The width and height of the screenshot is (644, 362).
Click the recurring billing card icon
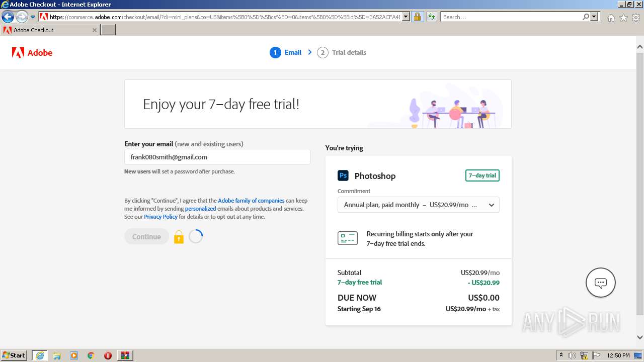click(348, 238)
